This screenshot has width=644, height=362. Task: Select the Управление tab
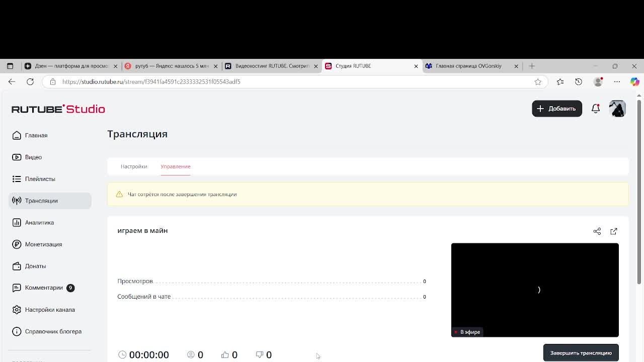click(176, 166)
